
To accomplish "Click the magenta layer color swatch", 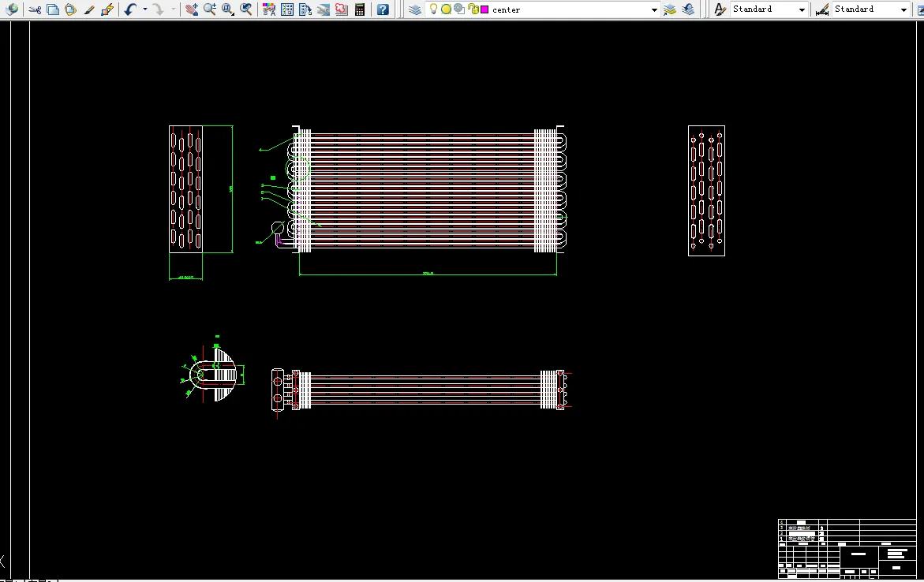I will coord(484,9).
